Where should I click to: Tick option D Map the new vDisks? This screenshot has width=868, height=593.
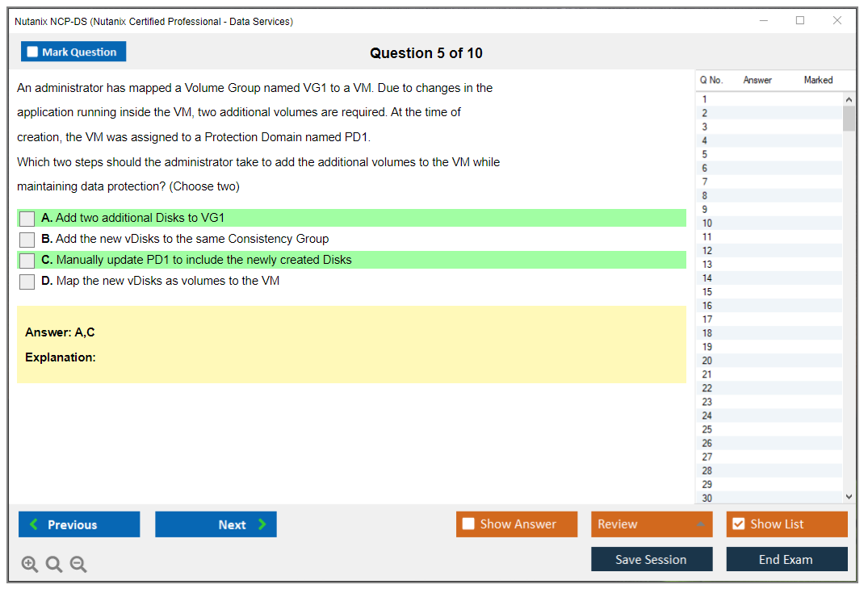pos(27,282)
